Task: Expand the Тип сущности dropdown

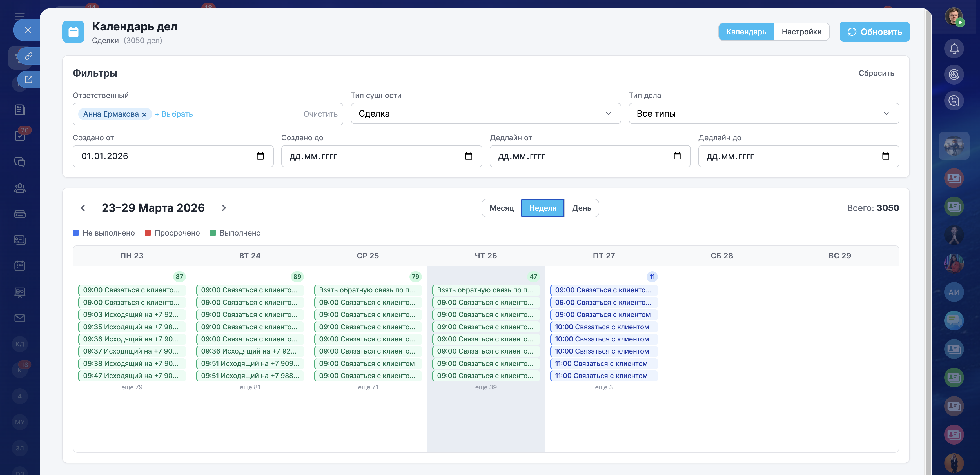Action: [x=485, y=114]
